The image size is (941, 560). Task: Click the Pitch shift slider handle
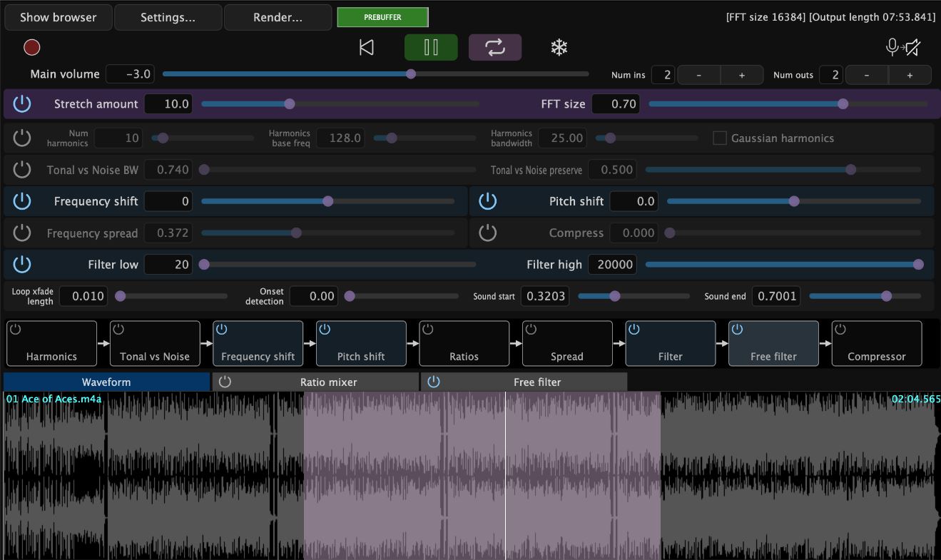pos(794,201)
